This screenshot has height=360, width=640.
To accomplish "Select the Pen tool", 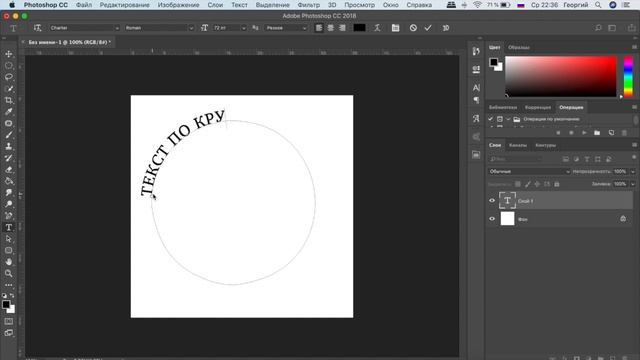I will pos(9,216).
